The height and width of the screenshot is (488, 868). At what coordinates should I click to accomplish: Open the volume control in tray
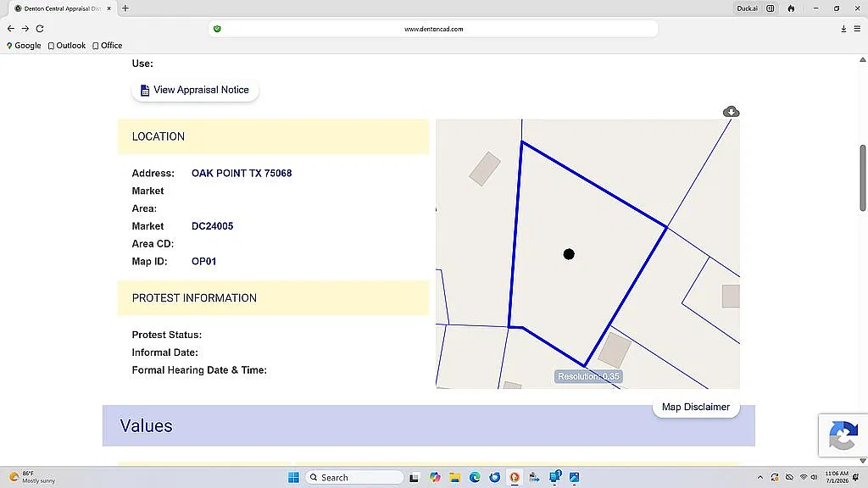(814, 478)
